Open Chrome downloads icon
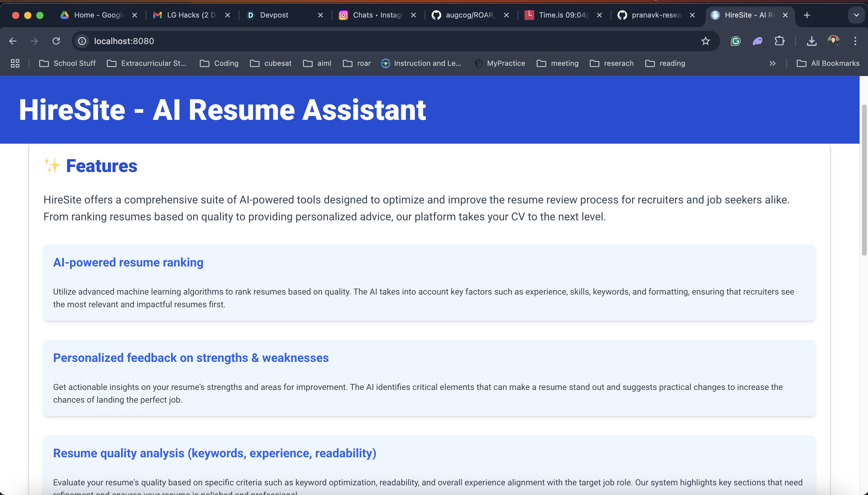868x495 pixels. pyautogui.click(x=812, y=41)
